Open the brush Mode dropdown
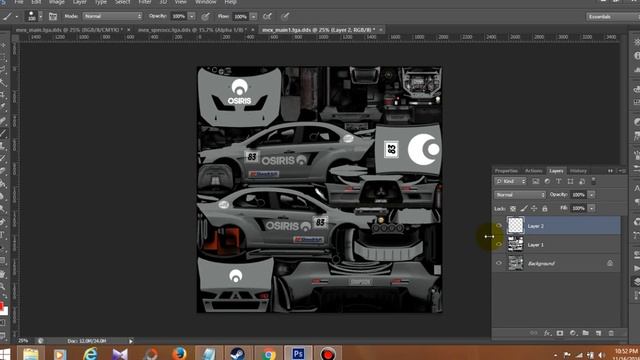 [x=112, y=16]
